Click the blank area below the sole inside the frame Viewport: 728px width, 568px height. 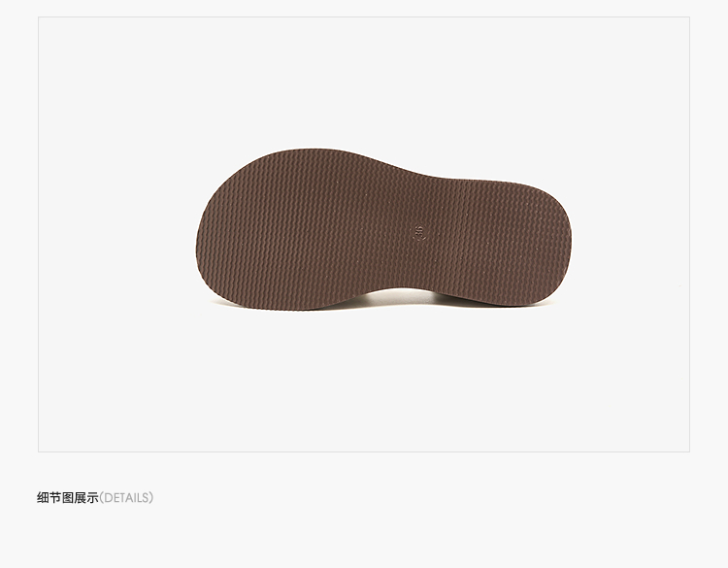(x=364, y=381)
